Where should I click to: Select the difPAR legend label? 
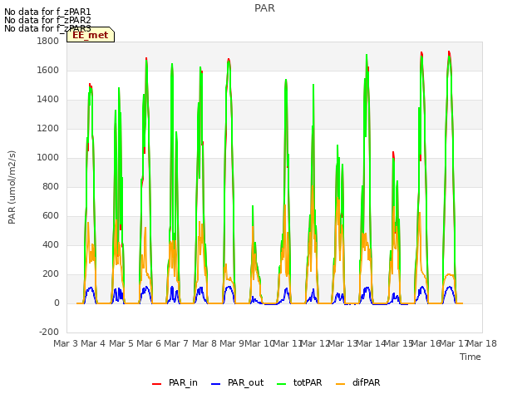click(366, 382)
